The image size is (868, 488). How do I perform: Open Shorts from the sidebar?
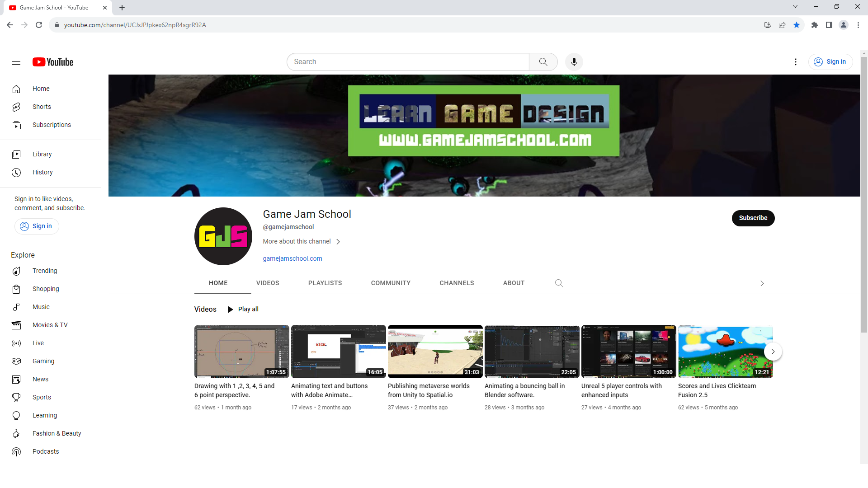[x=51, y=107]
